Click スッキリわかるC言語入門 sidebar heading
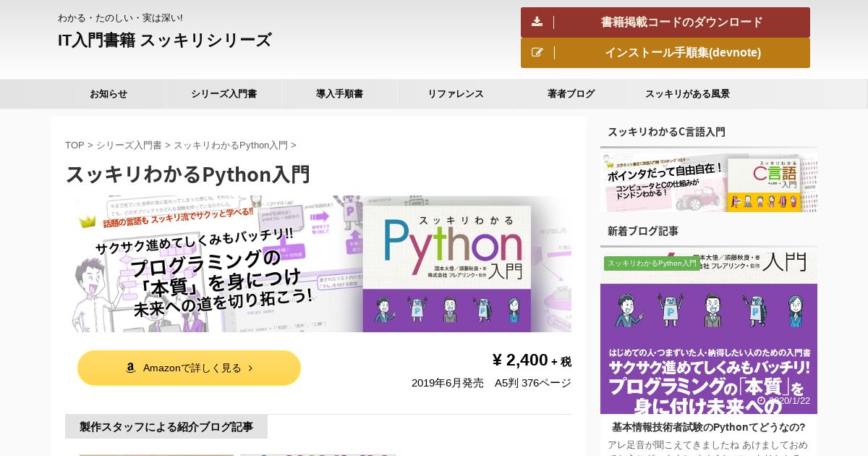 666,132
